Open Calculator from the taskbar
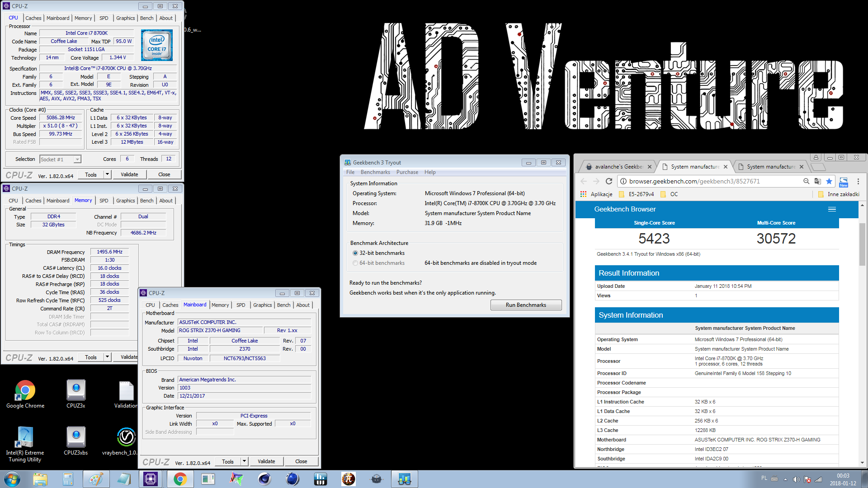Viewport: 868px width, 488px height. click(68, 479)
